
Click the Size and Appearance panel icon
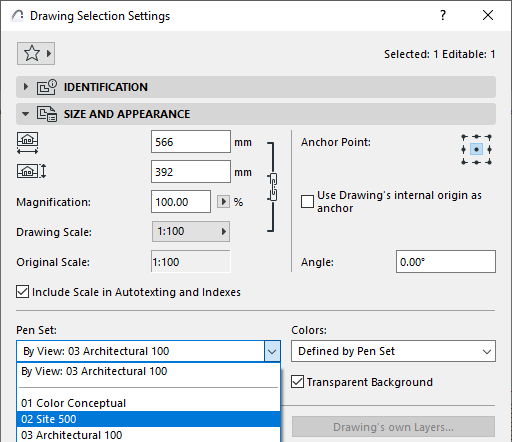[x=47, y=114]
